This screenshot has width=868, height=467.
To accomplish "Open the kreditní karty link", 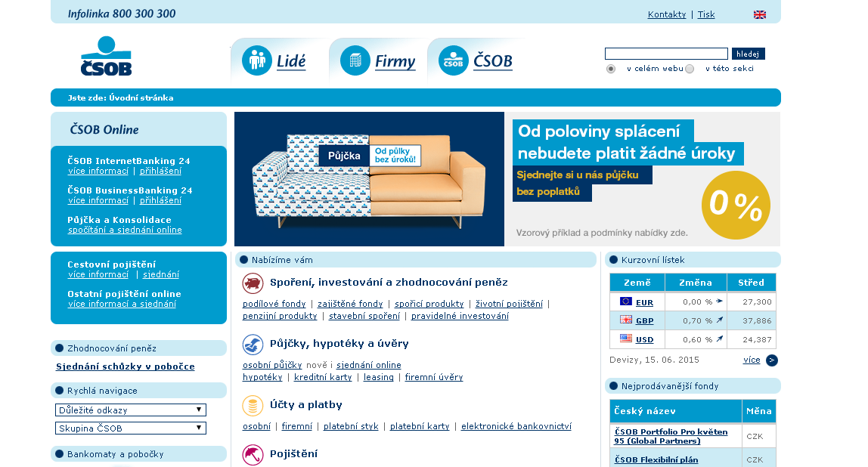I will coord(323,377).
